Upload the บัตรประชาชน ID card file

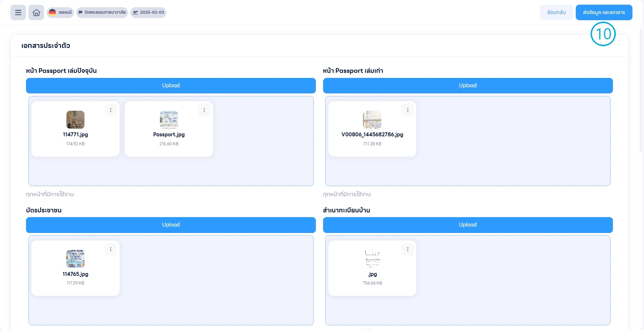pyautogui.click(x=171, y=225)
